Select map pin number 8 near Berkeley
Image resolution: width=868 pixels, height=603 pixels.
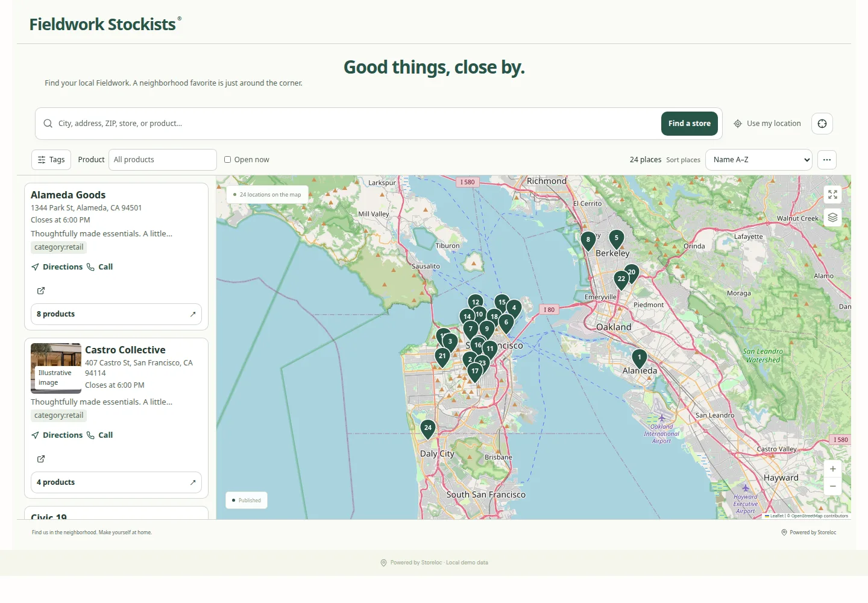coord(588,240)
